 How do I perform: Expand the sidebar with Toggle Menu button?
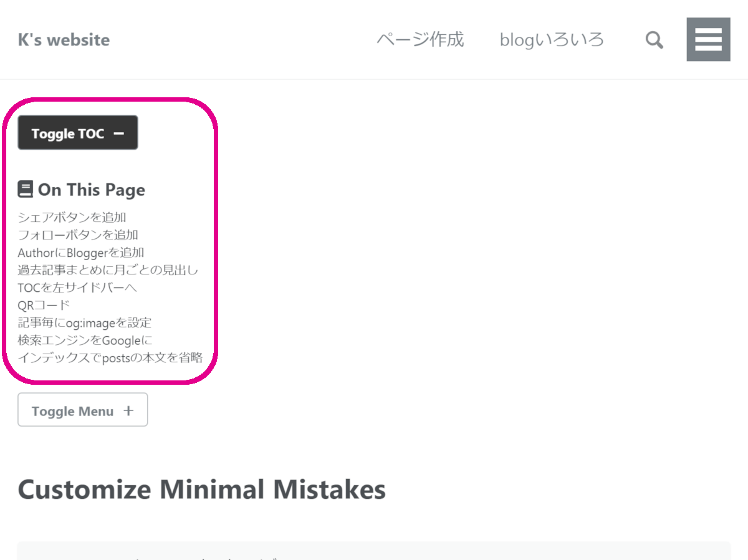(x=82, y=410)
